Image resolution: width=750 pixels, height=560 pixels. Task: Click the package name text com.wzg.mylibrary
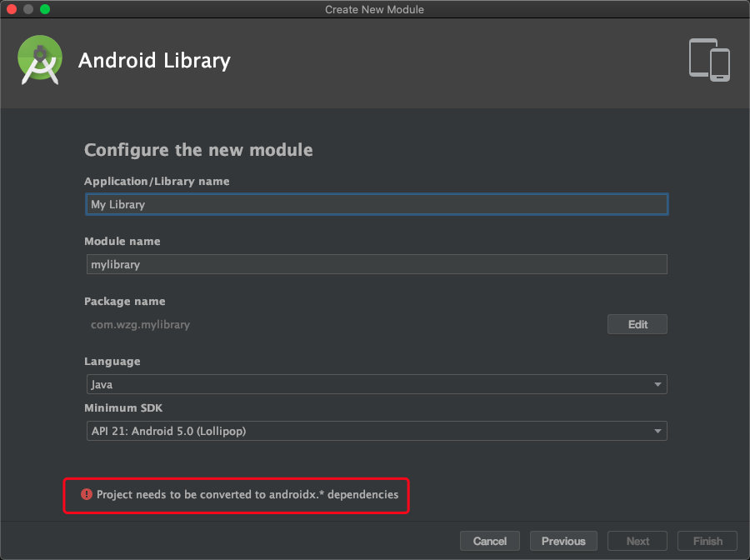(140, 324)
